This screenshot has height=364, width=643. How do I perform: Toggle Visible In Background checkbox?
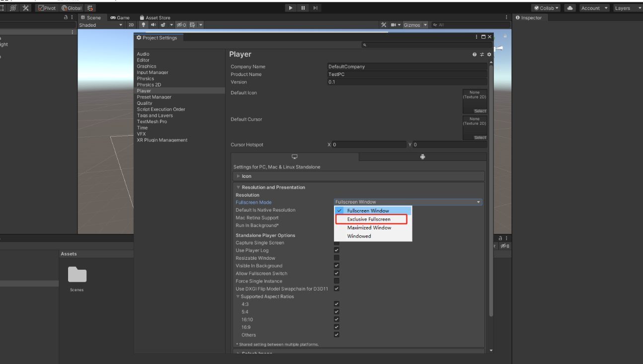[x=336, y=266]
